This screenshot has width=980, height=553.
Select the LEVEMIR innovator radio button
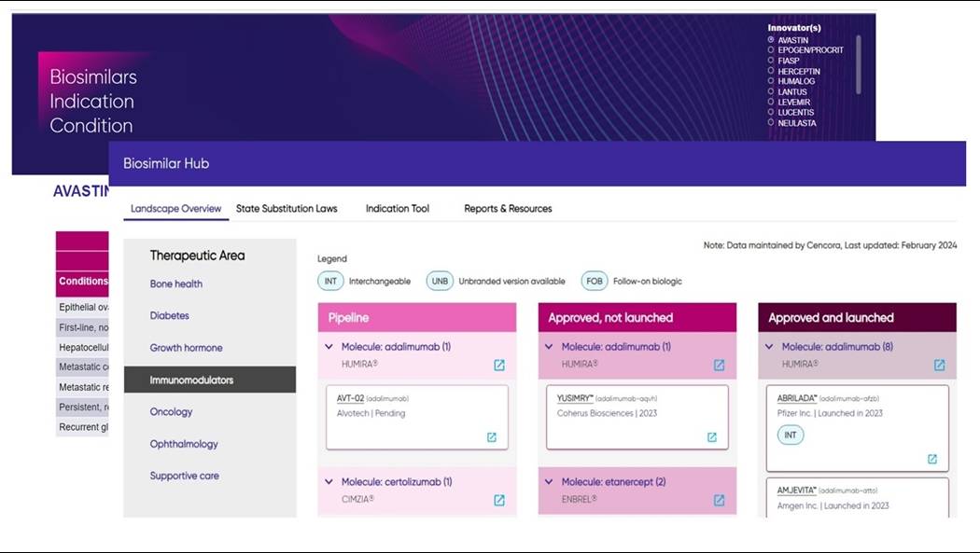tap(771, 102)
